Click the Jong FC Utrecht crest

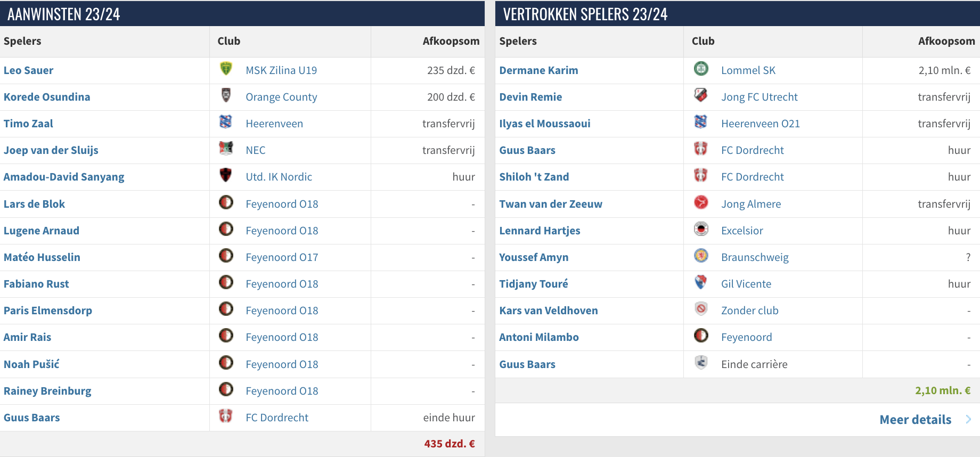pos(701,95)
